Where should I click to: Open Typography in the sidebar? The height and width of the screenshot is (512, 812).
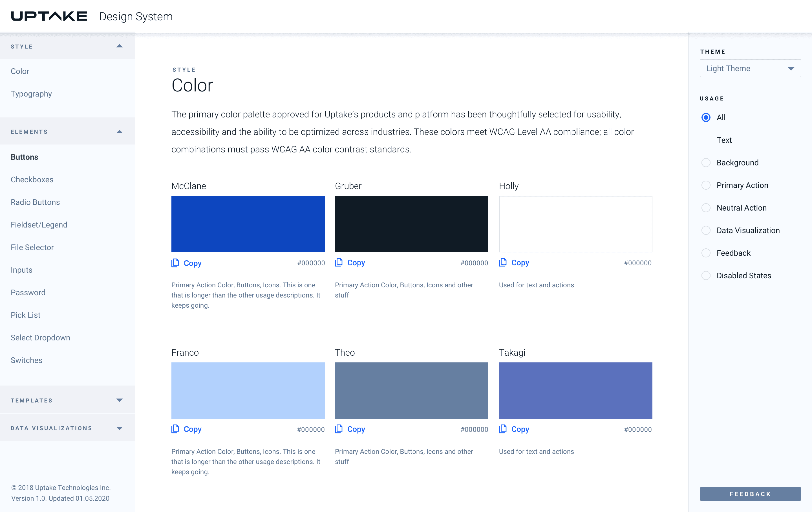coord(31,94)
